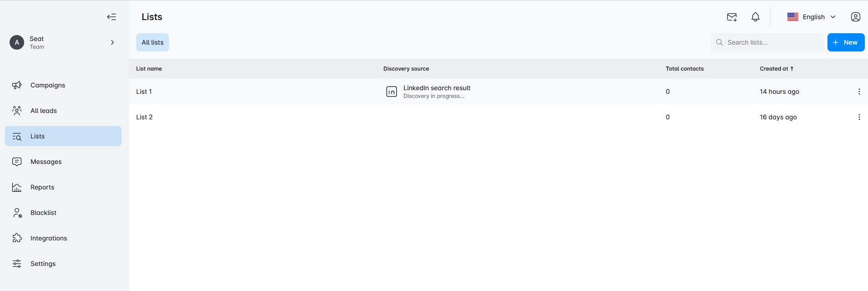868x291 pixels.
Task: Open the three-dot menu for List 1
Action: coord(859,92)
